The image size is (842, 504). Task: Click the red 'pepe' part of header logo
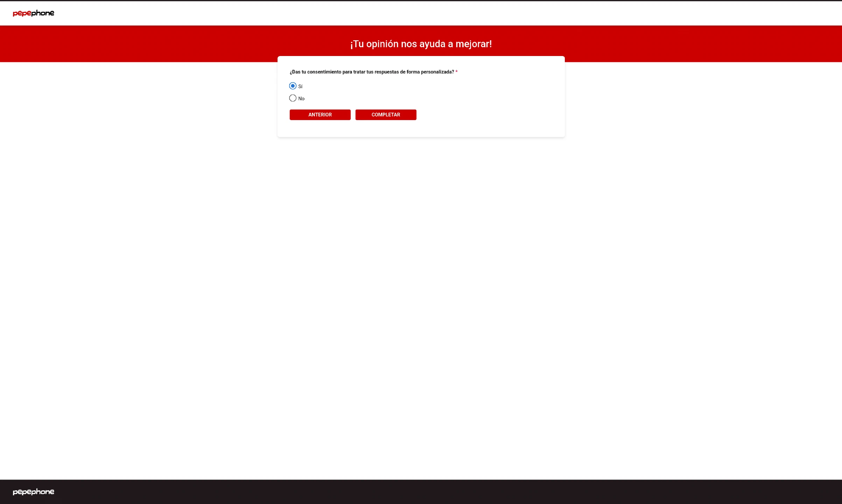click(x=22, y=13)
